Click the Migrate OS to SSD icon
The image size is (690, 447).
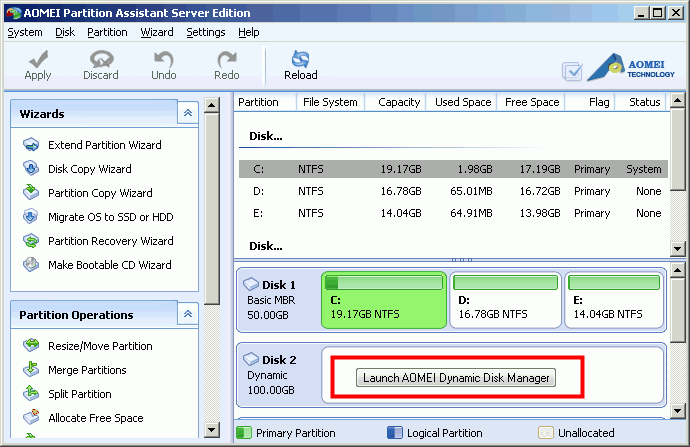pyautogui.click(x=31, y=216)
